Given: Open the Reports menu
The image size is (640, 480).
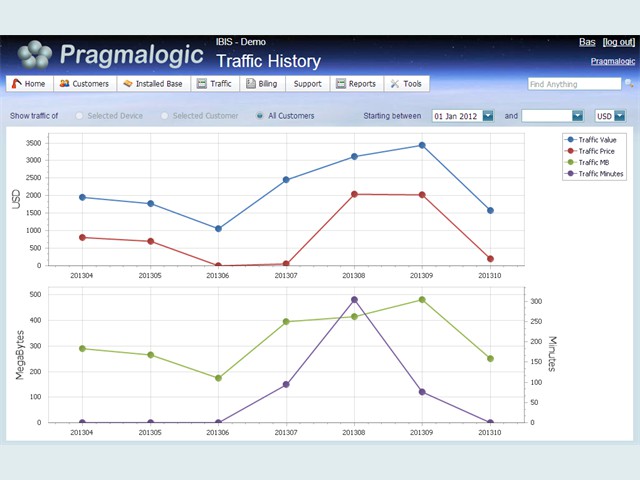Looking at the screenshot, I should click(357, 84).
